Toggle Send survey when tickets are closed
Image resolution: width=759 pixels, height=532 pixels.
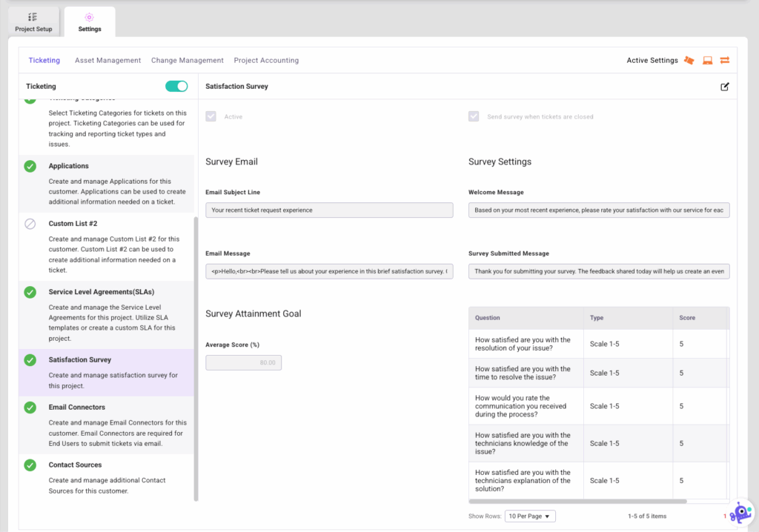coord(474,116)
